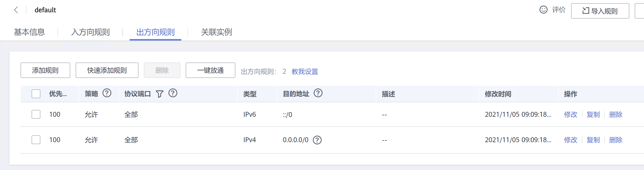Switch to the 入方向规则 tab
This screenshot has height=170, width=644.
tap(90, 32)
